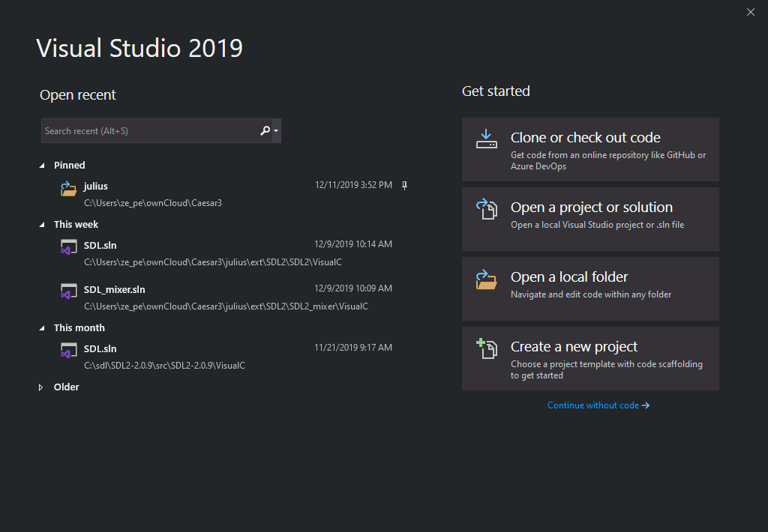Viewport: 768px width, 532px height.
Task: Collapse the Pinned group
Action: pyautogui.click(x=42, y=166)
